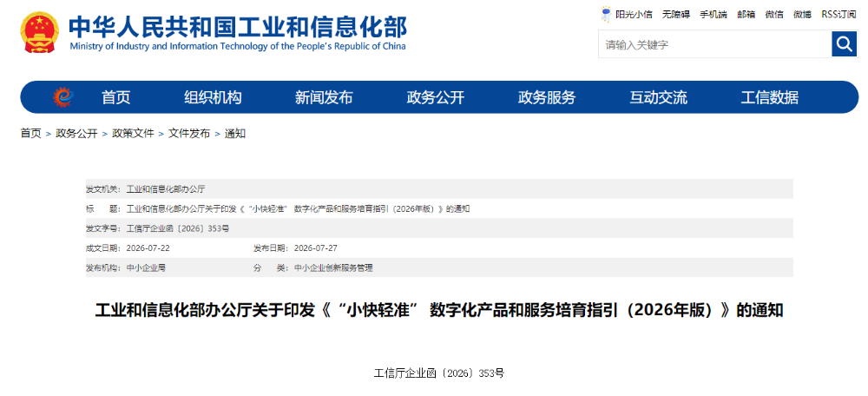
Task: Click the gear logo in navigation bar
Action: 62,97
